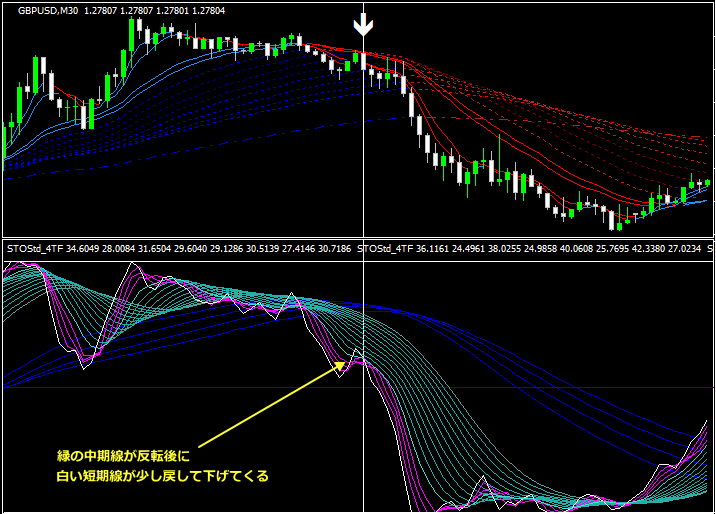Click the yellow text about the green mid-term line
This screenshot has width=716, height=514.
(130, 456)
